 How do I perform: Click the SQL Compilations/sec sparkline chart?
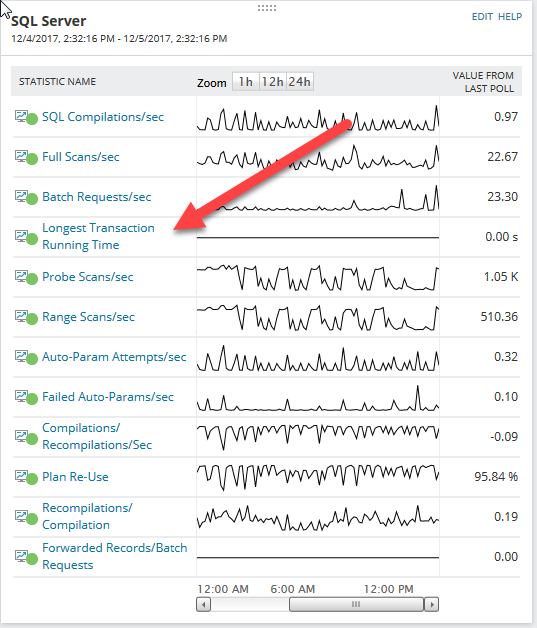point(318,117)
